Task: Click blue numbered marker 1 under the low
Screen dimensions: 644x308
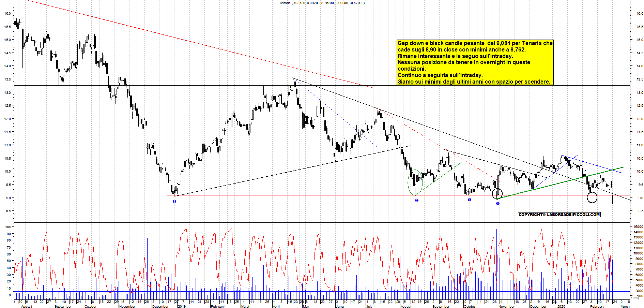Action: tap(174, 201)
